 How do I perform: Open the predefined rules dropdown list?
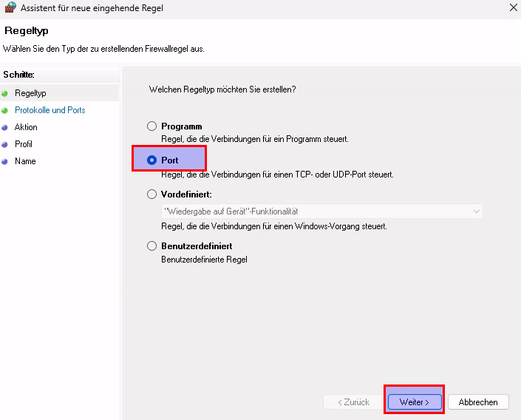coord(321,211)
